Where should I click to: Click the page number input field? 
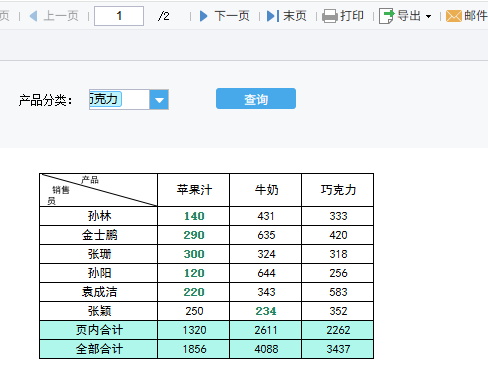[x=119, y=16]
